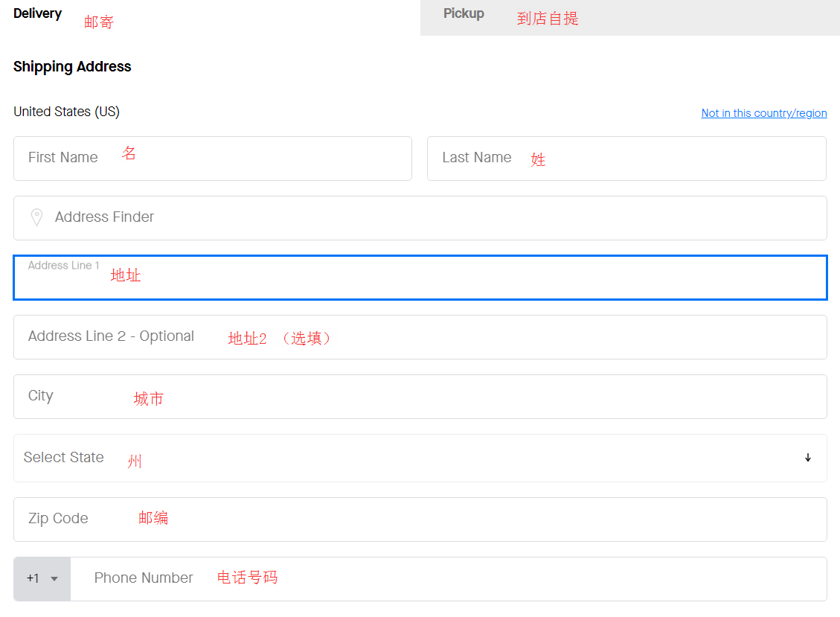The image size is (840, 617).
Task: Click the First Name input
Action: pos(213,159)
